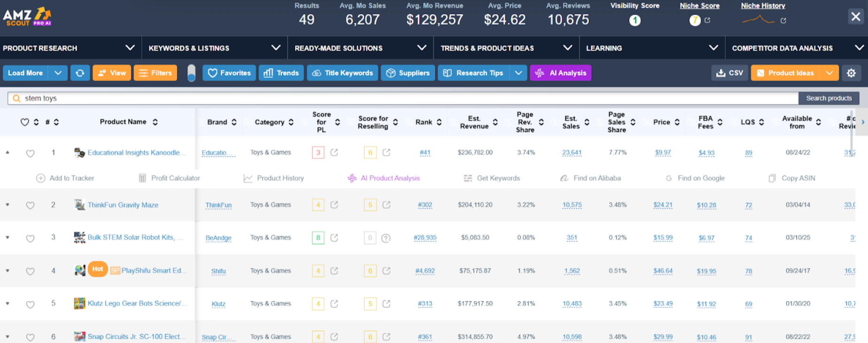Favorite the Bulk STEM Solar Robot row
868x343 pixels.
point(30,238)
